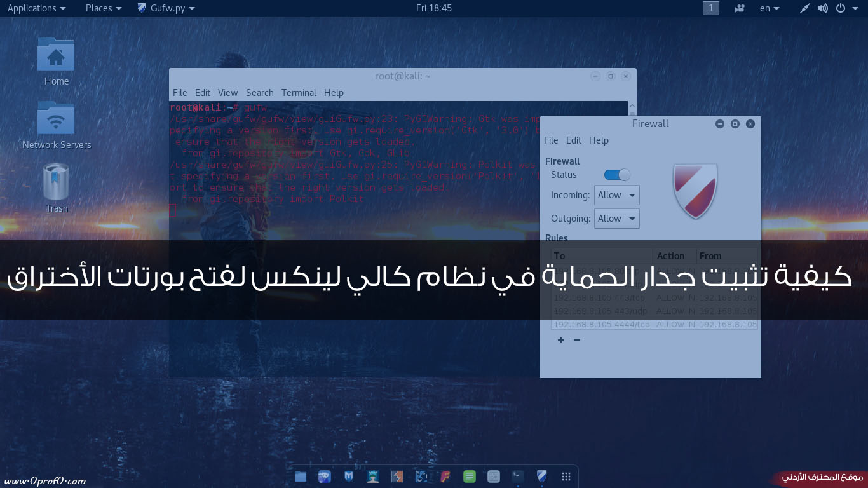Launch the Metasploit shield icon in the dock
This screenshot has width=868, height=488.
point(349,476)
